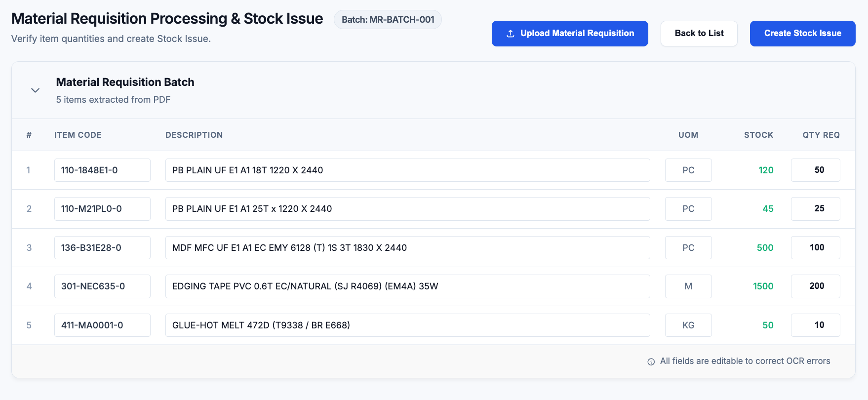Click the info icon beside OCR errors note
Screen dimensions: 868x400
click(651, 361)
